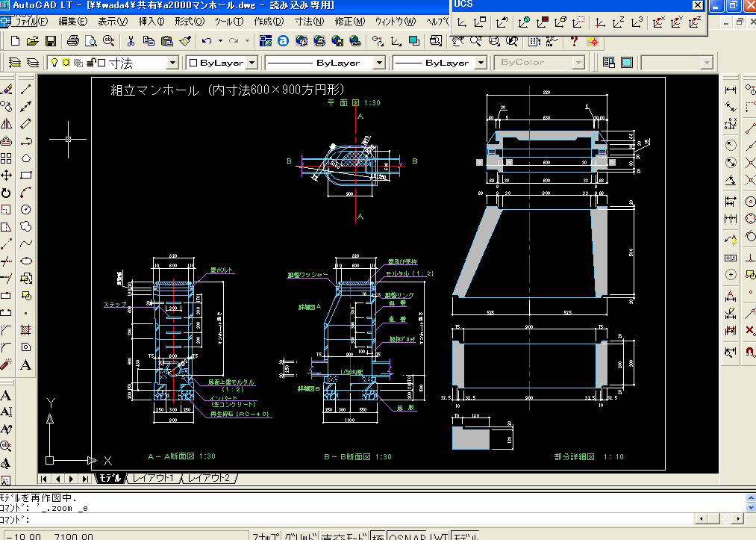Select the Construction Line tool
The height and width of the screenshot is (540, 756).
pyautogui.click(x=26, y=106)
